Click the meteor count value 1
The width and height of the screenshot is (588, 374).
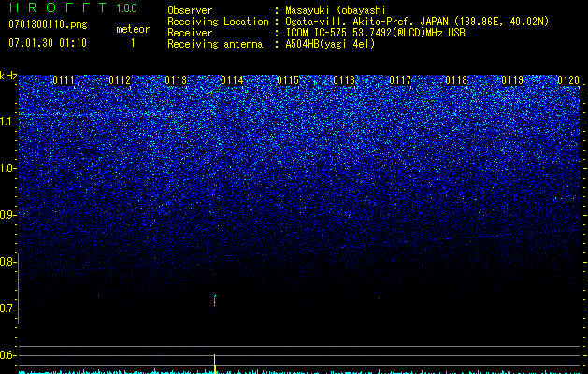pyautogui.click(x=133, y=43)
